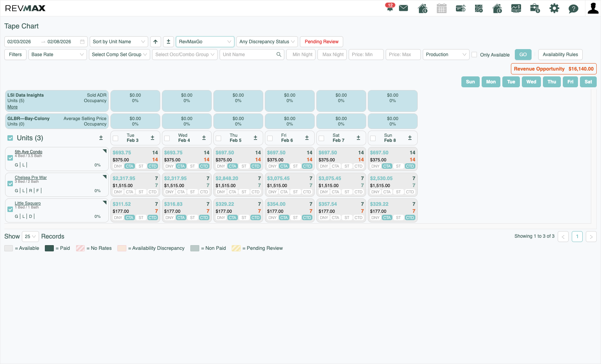The height and width of the screenshot is (364, 601).
Task: Toggle the Units (3) select-all checkbox
Action: coord(11,138)
